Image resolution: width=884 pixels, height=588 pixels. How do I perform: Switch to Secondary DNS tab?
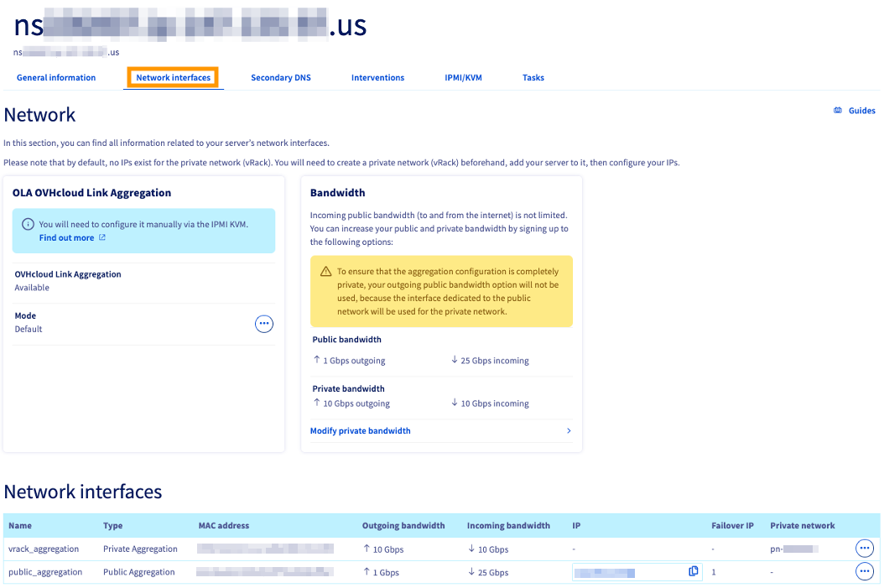[x=281, y=78]
